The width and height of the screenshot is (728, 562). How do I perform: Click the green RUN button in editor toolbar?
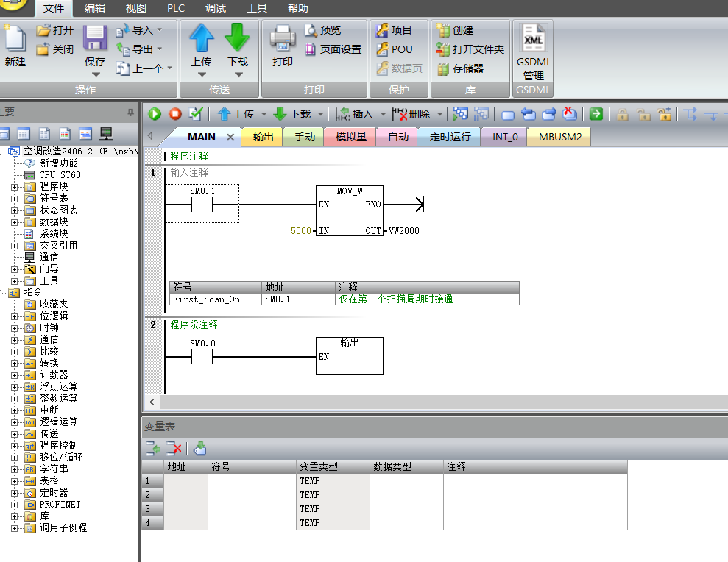pos(155,114)
